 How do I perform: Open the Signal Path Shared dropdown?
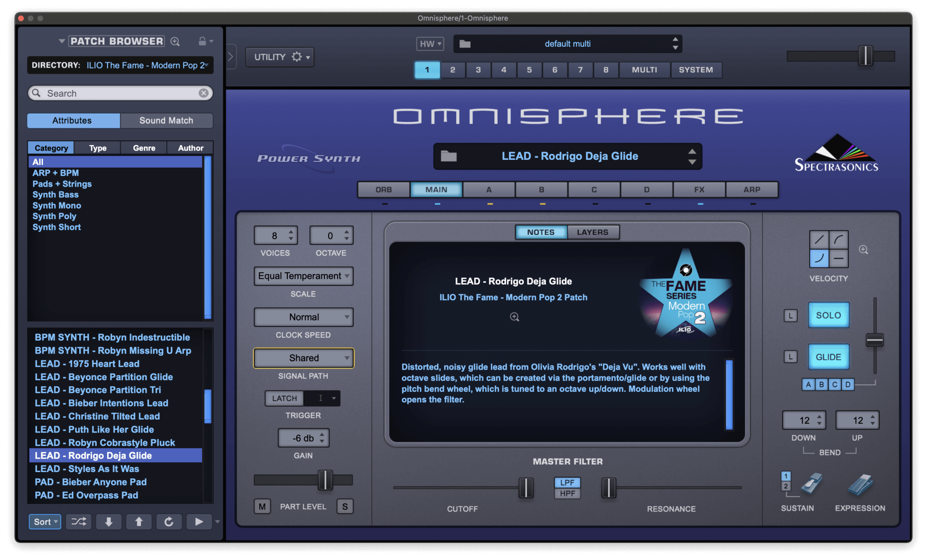coord(304,358)
